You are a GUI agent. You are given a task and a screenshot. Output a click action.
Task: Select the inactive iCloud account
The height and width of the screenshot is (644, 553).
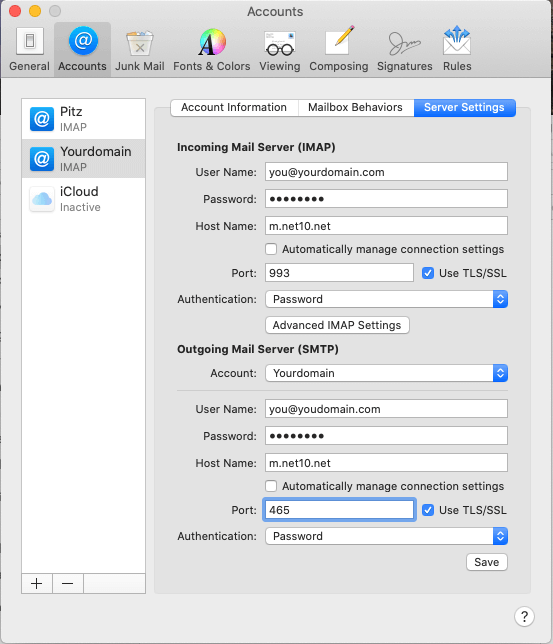click(x=83, y=199)
